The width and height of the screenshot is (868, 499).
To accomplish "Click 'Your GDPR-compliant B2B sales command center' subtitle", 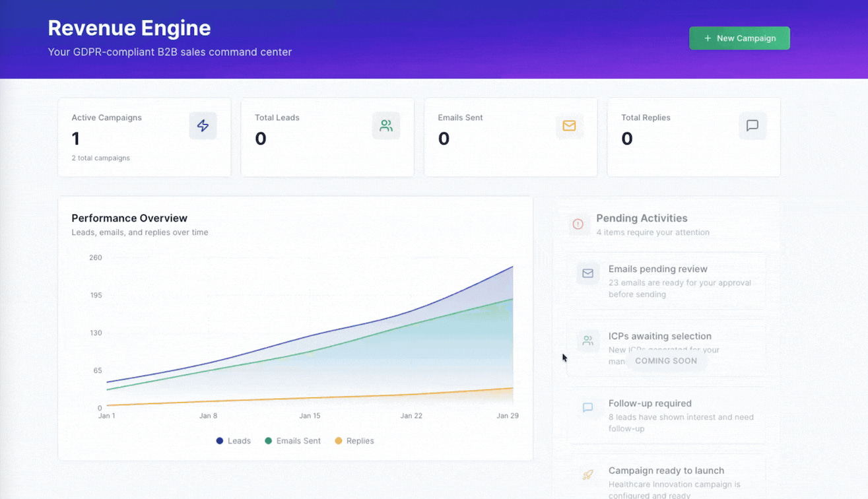I will click(170, 52).
